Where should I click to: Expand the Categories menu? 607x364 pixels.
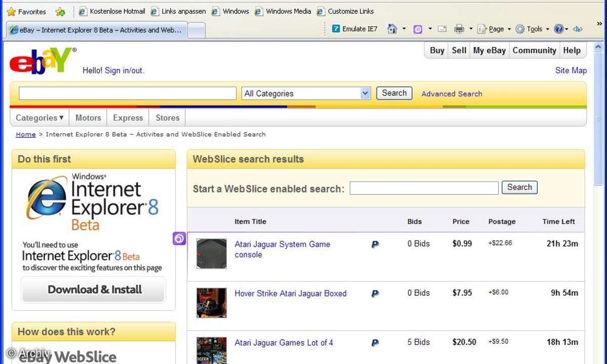tap(39, 118)
